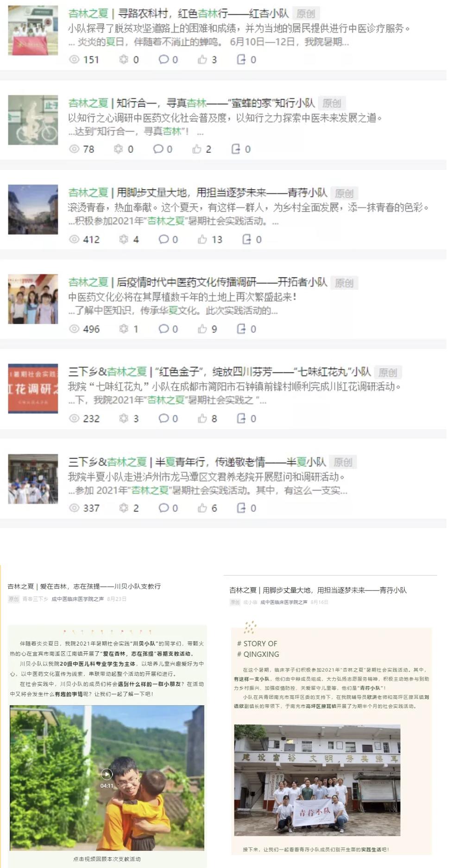Click the thumbs-up icon with 8 likes
The height and width of the screenshot is (868, 452).
point(202,418)
